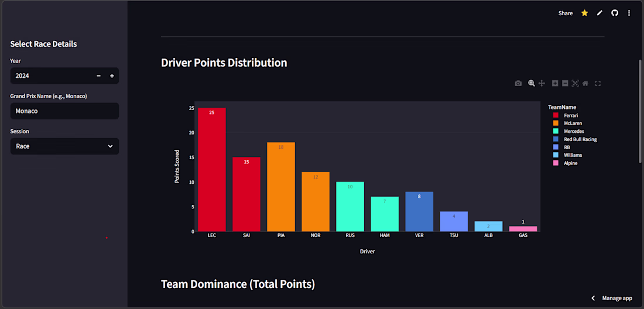Increase the Year with plus stepper
The width and height of the screenshot is (644, 309).
tap(112, 76)
